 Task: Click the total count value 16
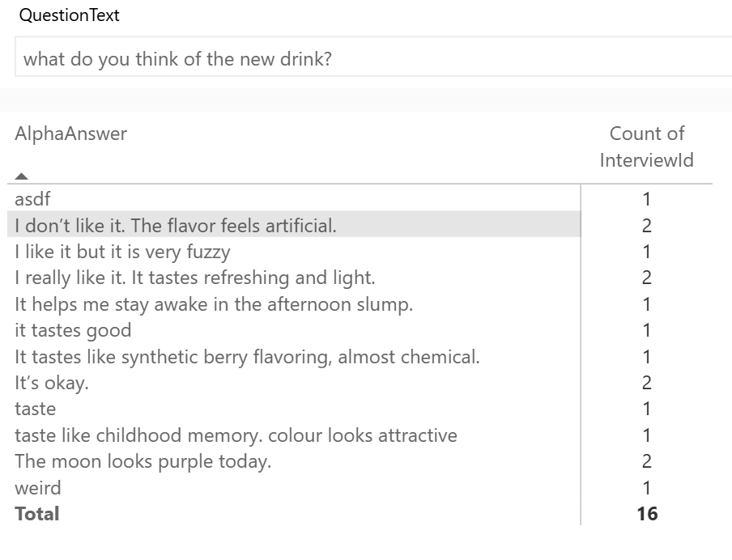(x=647, y=514)
